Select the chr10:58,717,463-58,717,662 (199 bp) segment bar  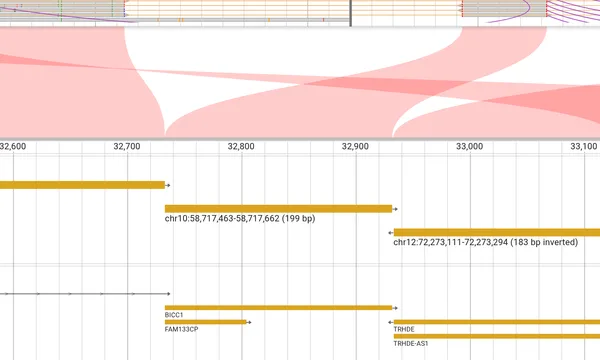279,209
